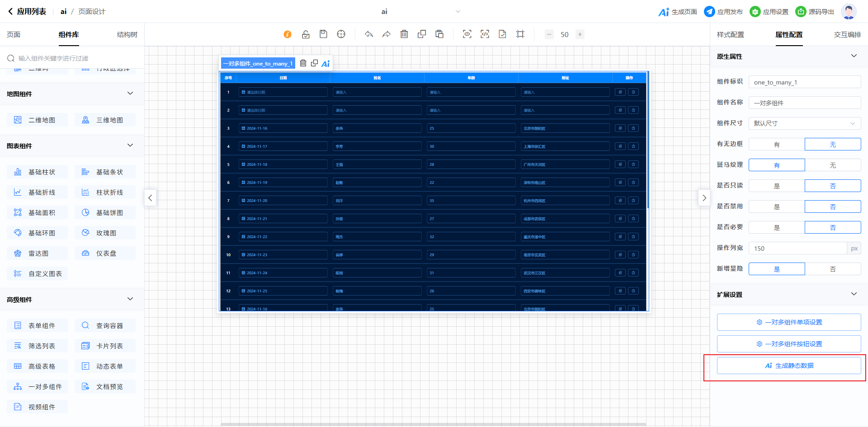This screenshot has width=868, height=427.
Task: Click the toolbar paste clipboard icon
Action: coord(439,34)
